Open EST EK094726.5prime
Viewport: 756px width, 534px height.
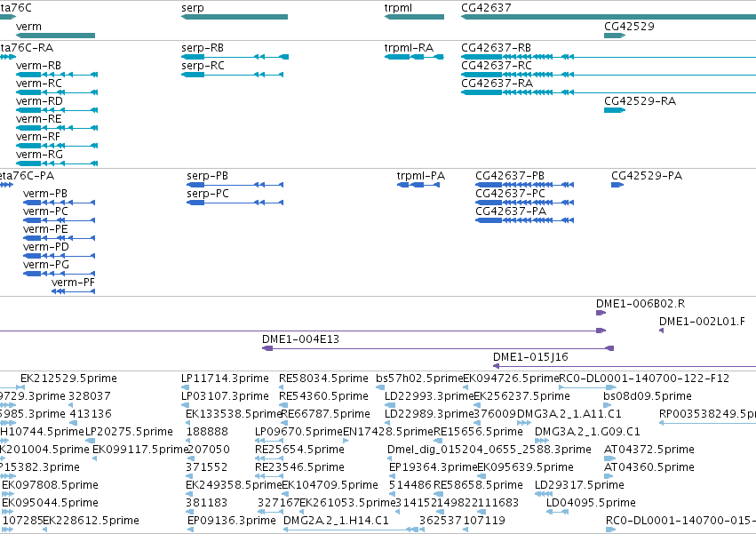[x=511, y=379]
